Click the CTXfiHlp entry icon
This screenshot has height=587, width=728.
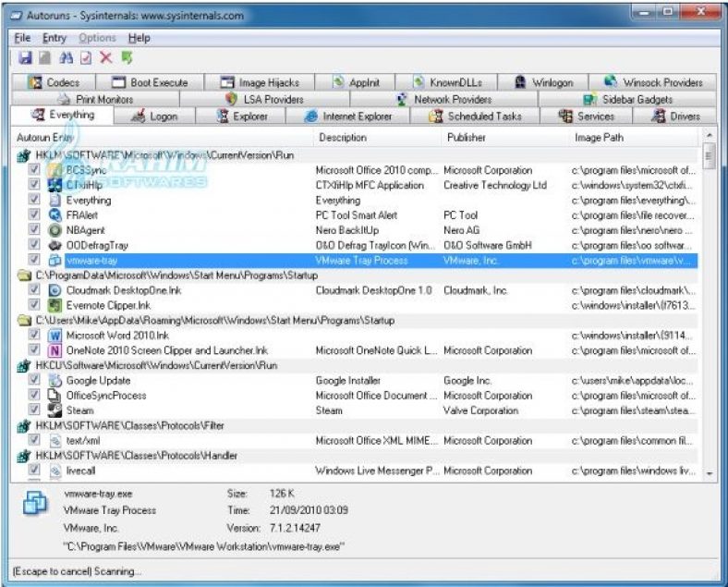55,185
